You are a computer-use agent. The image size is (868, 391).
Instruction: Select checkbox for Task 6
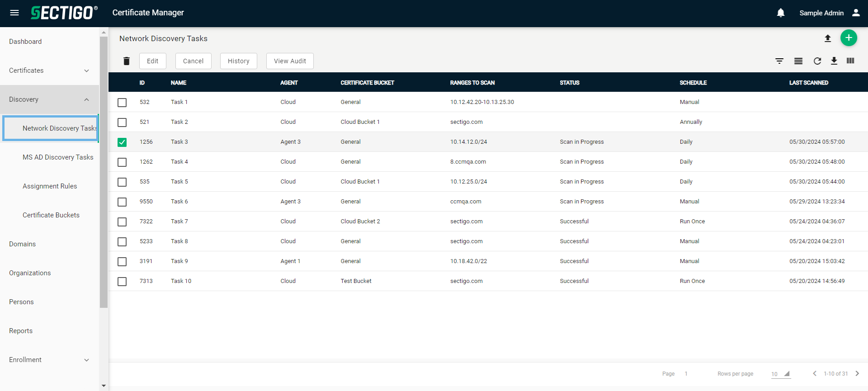122,202
